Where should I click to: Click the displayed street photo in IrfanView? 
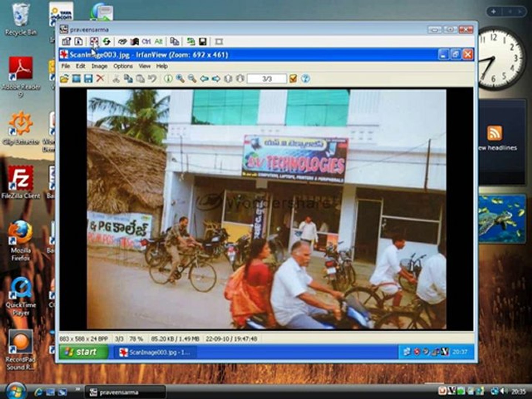click(266, 209)
